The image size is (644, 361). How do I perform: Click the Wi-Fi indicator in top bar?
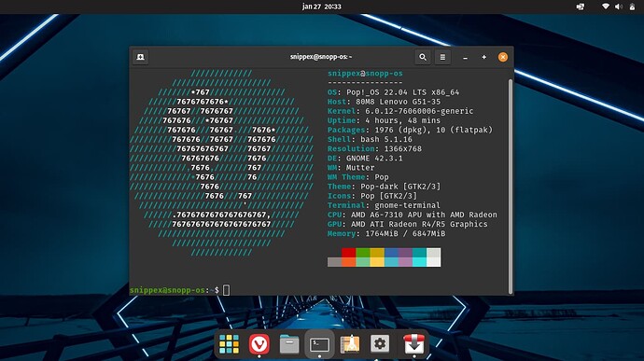coord(606,7)
